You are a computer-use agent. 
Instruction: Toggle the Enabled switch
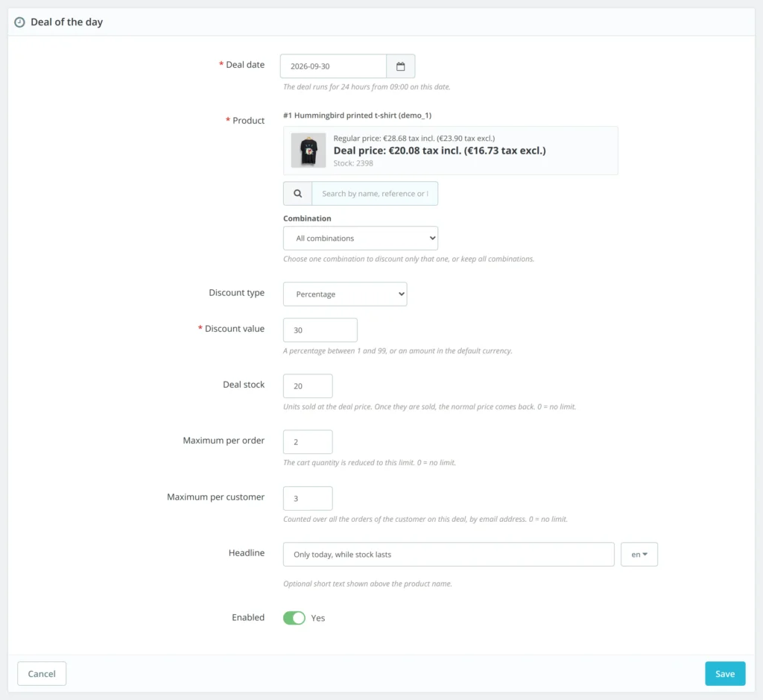click(294, 618)
